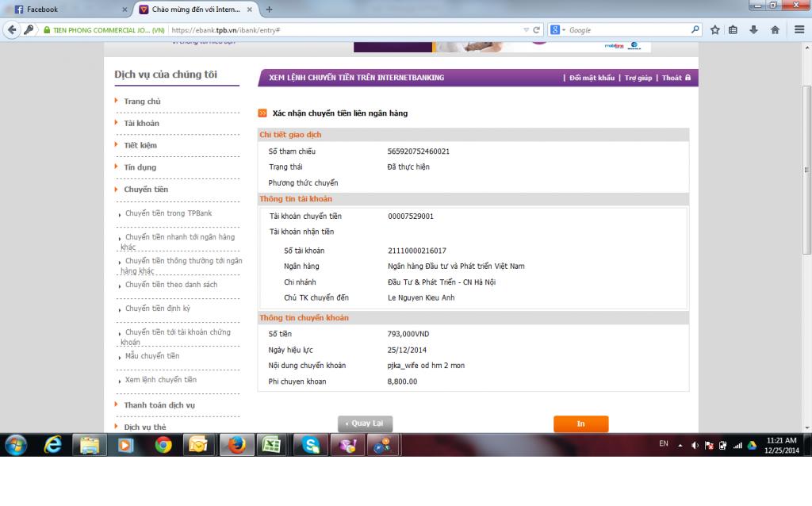
Task: Switch to Firefox on the taskbar
Action: 236,446
